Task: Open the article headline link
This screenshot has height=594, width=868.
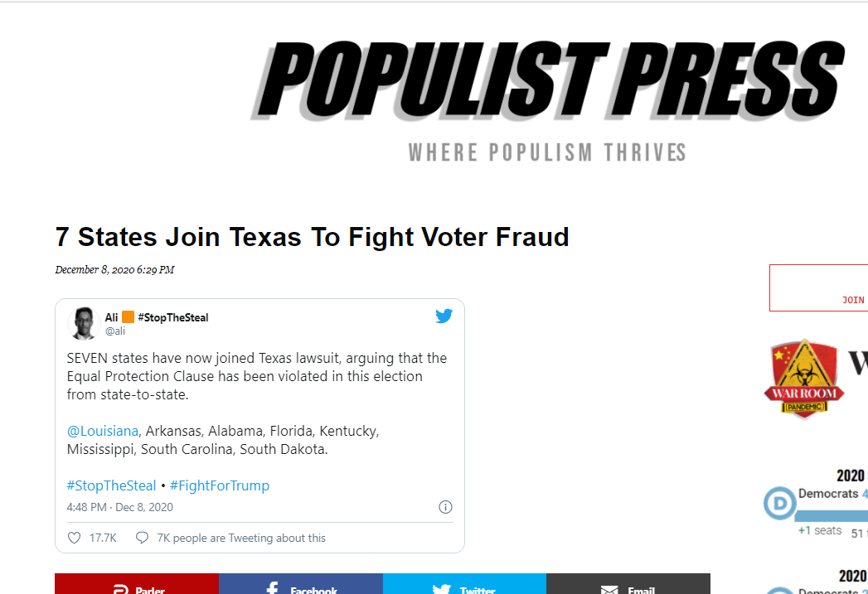Action: tap(313, 237)
